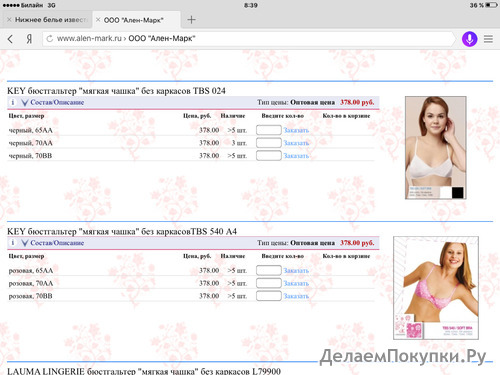Click the 'черный, 70AA' row label
The height and width of the screenshot is (375, 500).
[x=31, y=143]
